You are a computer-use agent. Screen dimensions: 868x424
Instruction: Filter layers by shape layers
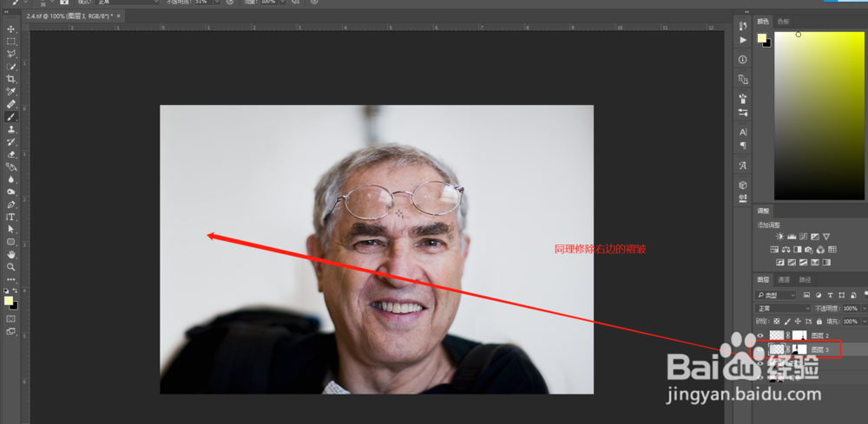pos(841,295)
